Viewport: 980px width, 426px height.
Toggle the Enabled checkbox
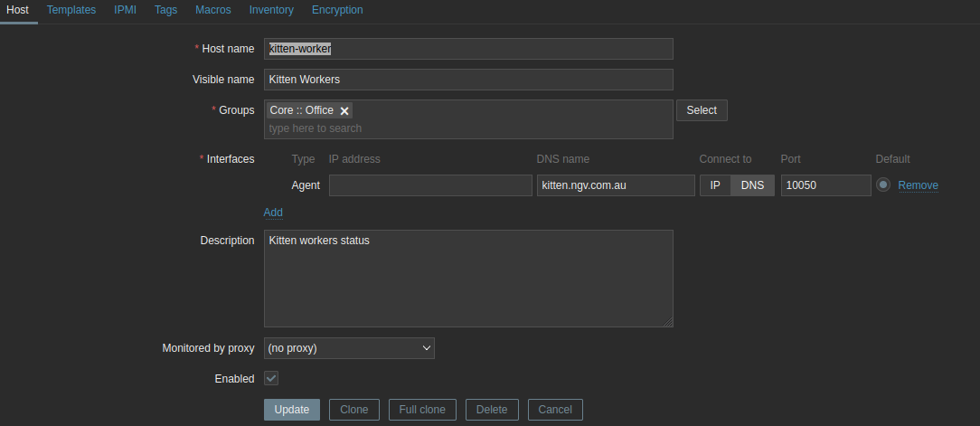(271, 378)
